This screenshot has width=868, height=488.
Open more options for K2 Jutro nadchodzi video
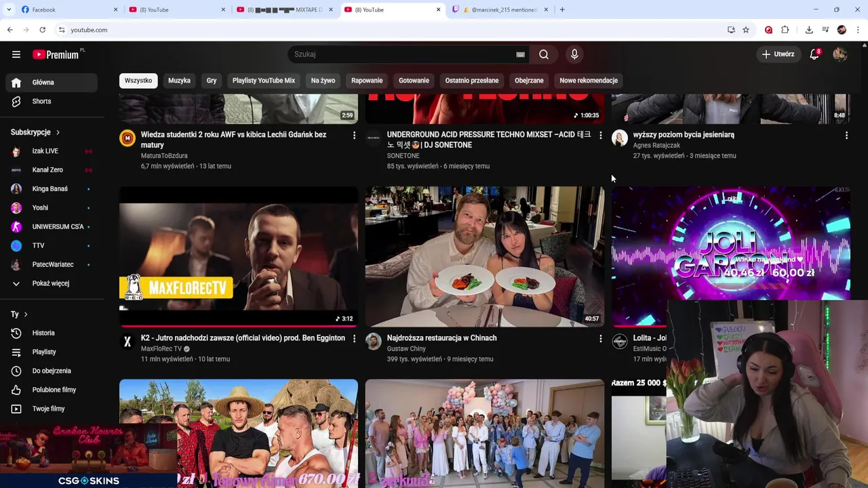[354, 339]
